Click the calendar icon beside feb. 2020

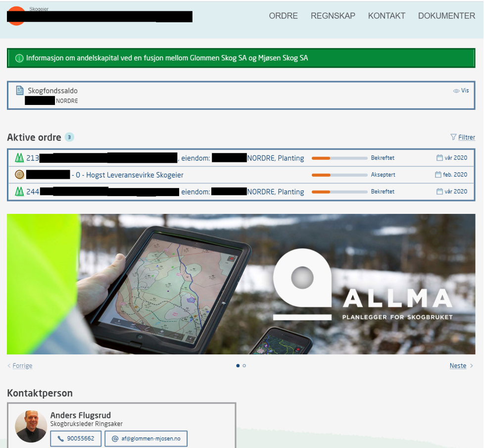click(438, 175)
